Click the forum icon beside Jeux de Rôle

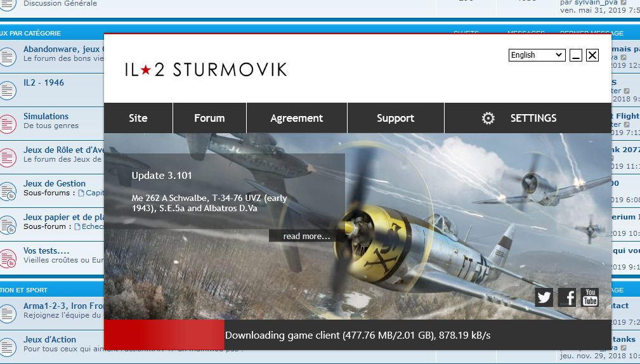8,157
